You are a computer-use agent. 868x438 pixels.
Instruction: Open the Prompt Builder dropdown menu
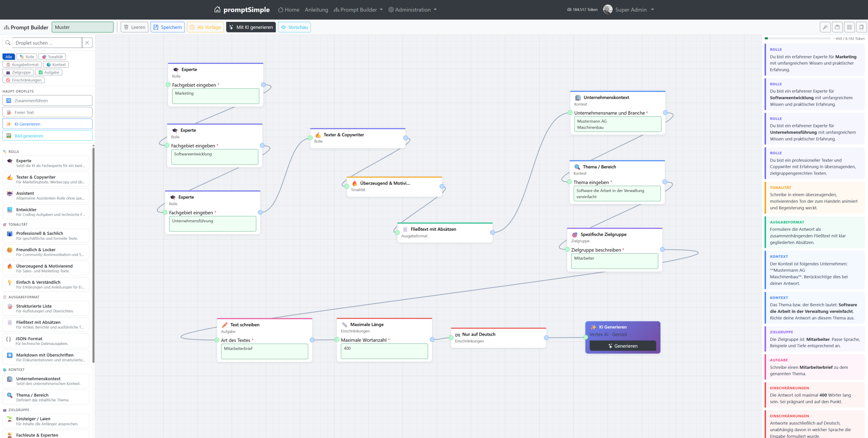point(358,9)
